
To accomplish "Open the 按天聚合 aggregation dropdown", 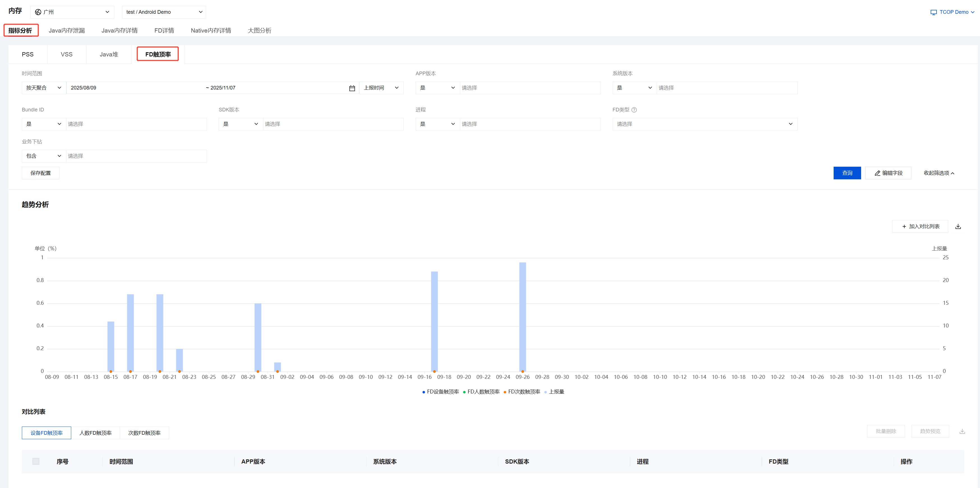I will coord(44,88).
